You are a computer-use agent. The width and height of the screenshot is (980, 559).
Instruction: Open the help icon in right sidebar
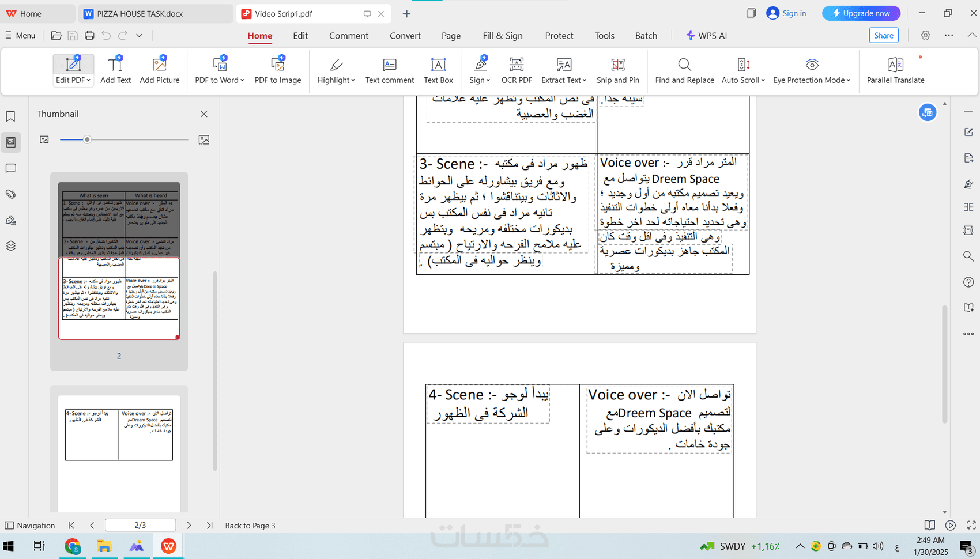pyautogui.click(x=968, y=282)
